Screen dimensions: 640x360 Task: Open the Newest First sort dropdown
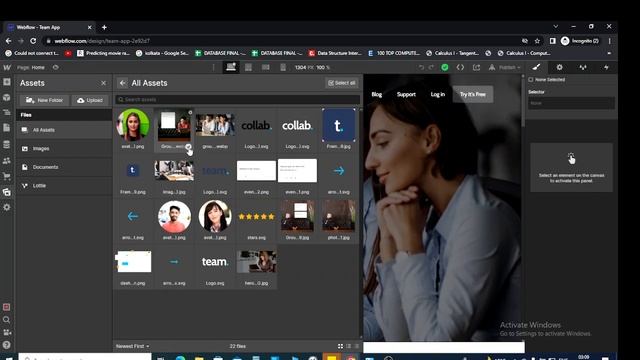[x=132, y=346]
